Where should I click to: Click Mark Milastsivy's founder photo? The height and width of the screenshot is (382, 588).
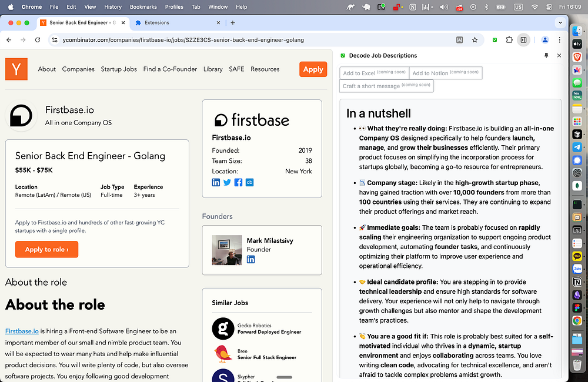pyautogui.click(x=227, y=250)
